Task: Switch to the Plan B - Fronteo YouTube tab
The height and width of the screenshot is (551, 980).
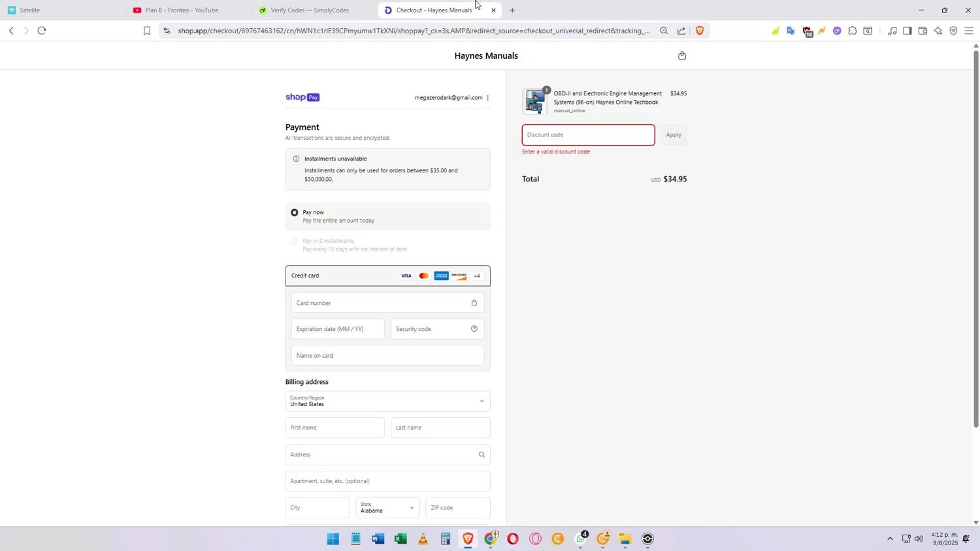Action: [x=188, y=10]
